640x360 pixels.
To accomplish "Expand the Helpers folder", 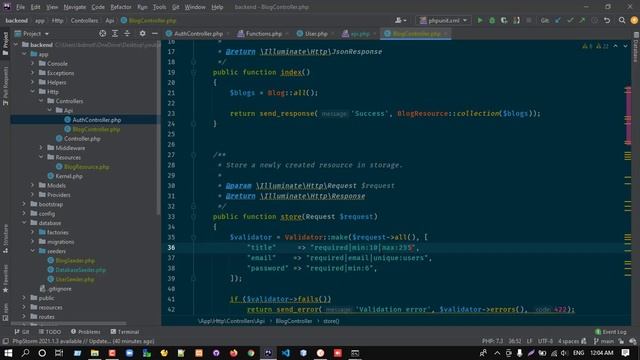I will point(33,82).
